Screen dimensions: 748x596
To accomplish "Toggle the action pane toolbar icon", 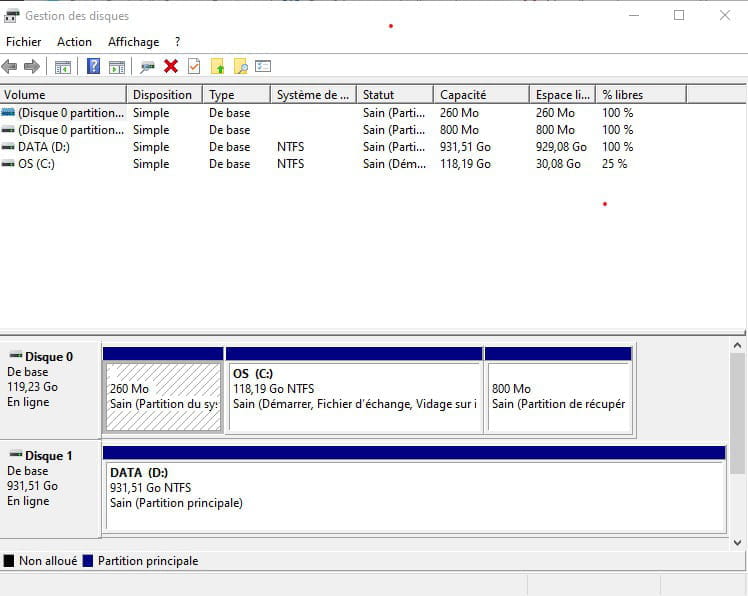I will (x=117, y=67).
